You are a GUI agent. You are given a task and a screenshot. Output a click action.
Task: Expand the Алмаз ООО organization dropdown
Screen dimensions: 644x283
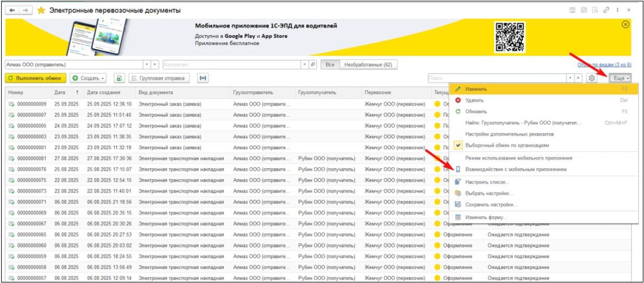[147, 65]
